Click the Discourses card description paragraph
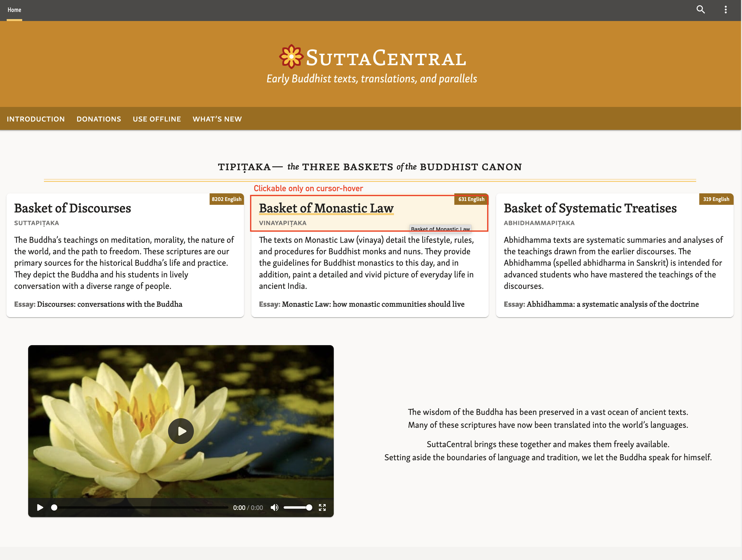 point(124,263)
